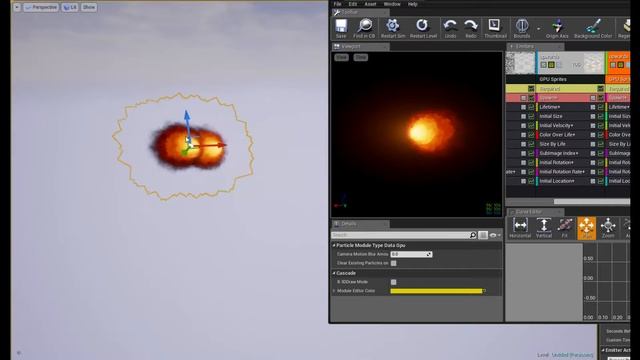Click the Restart Level toolbar icon
Image resolution: width=640 pixels, height=360 pixels.
[x=423, y=28]
